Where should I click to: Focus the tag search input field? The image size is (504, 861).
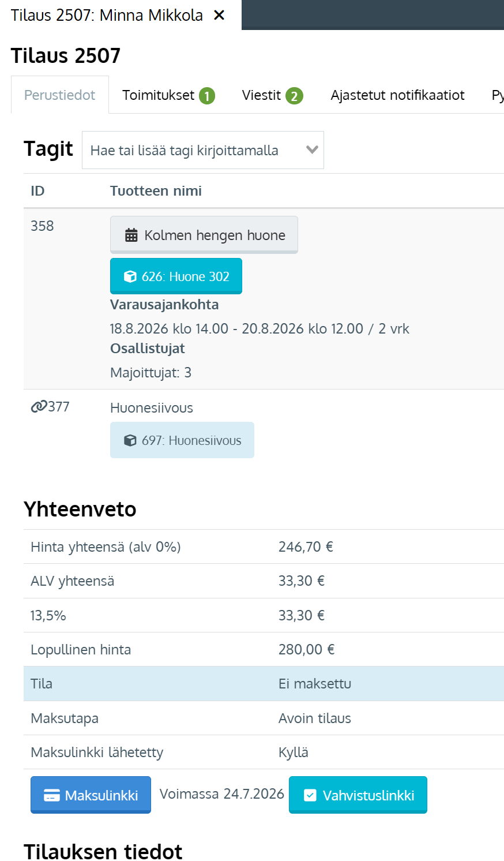(193, 150)
